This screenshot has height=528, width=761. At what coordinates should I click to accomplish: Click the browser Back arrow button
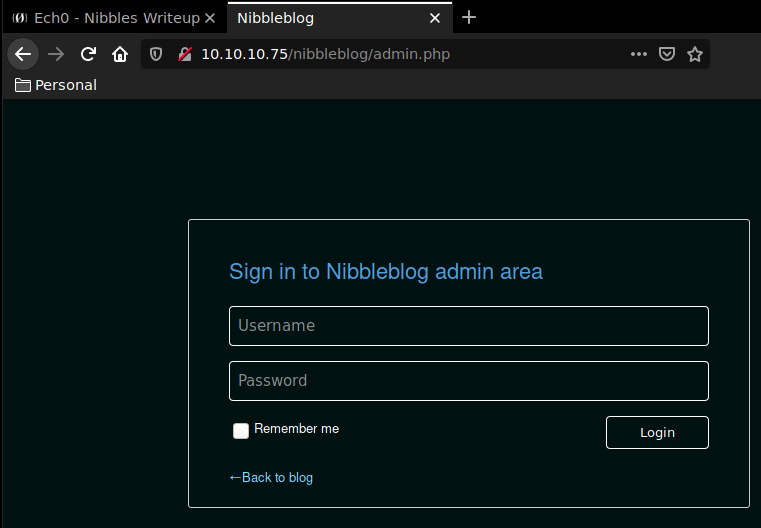pos(23,54)
